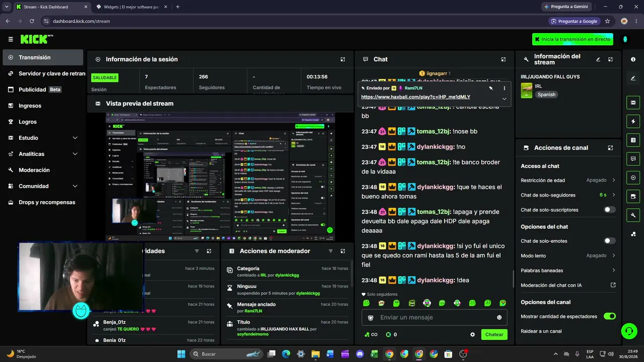Open the browser tab search dropdown

(x=7, y=7)
